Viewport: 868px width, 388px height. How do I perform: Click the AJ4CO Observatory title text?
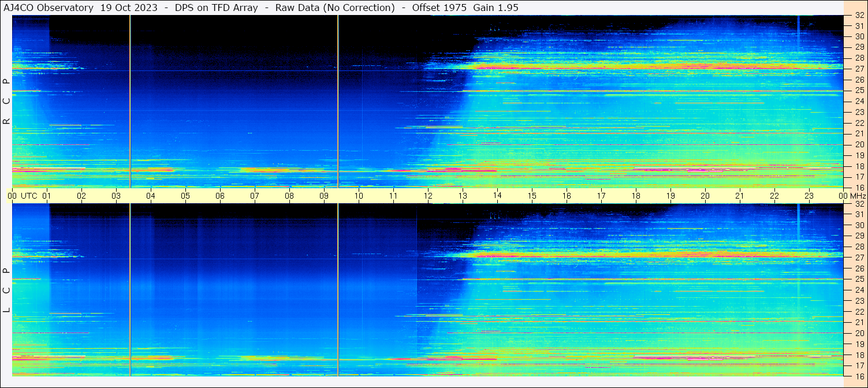pyautogui.click(x=49, y=8)
